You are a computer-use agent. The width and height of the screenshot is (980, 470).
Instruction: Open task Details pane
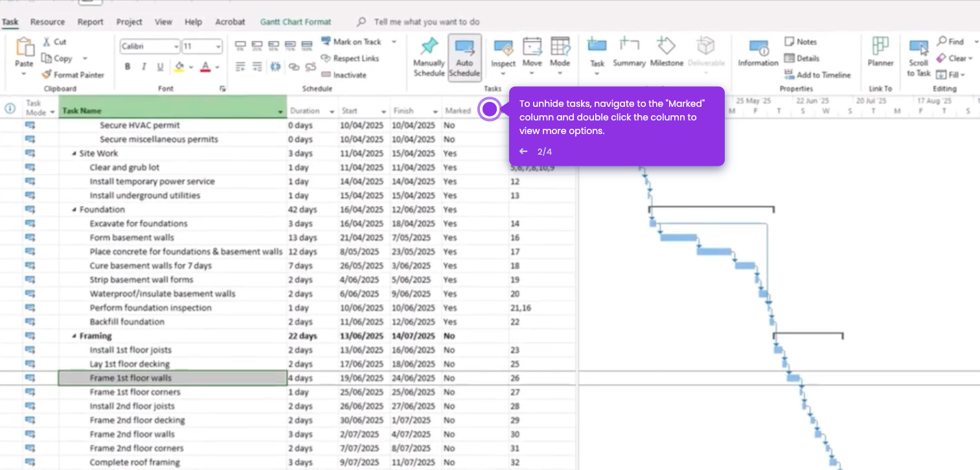point(802,58)
